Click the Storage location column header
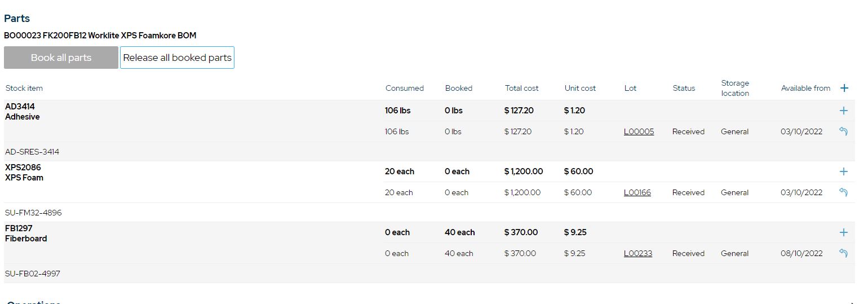 pyautogui.click(x=735, y=88)
